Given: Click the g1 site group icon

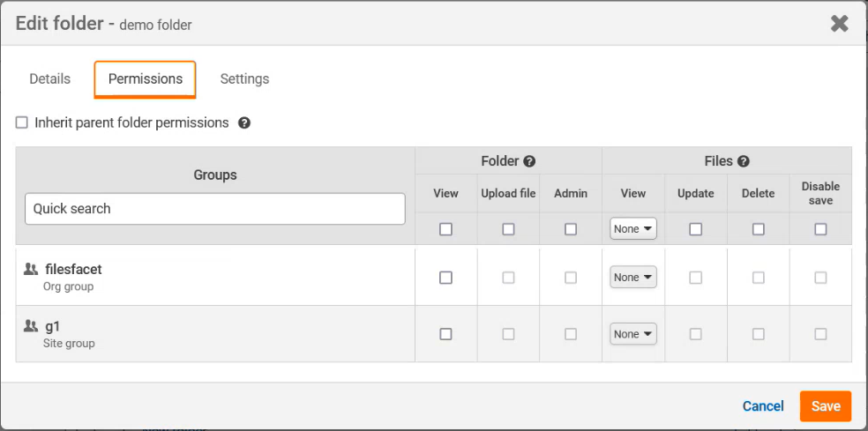Looking at the screenshot, I should [31, 326].
